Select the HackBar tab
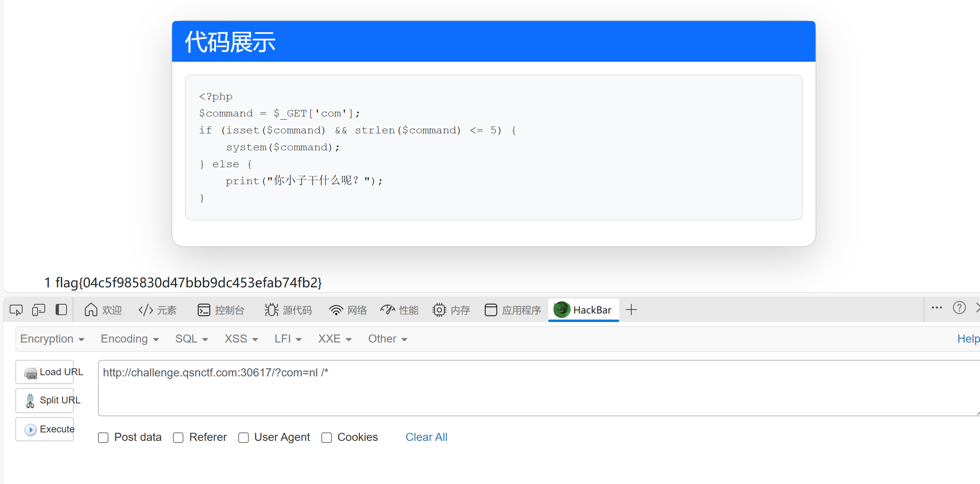 [583, 310]
